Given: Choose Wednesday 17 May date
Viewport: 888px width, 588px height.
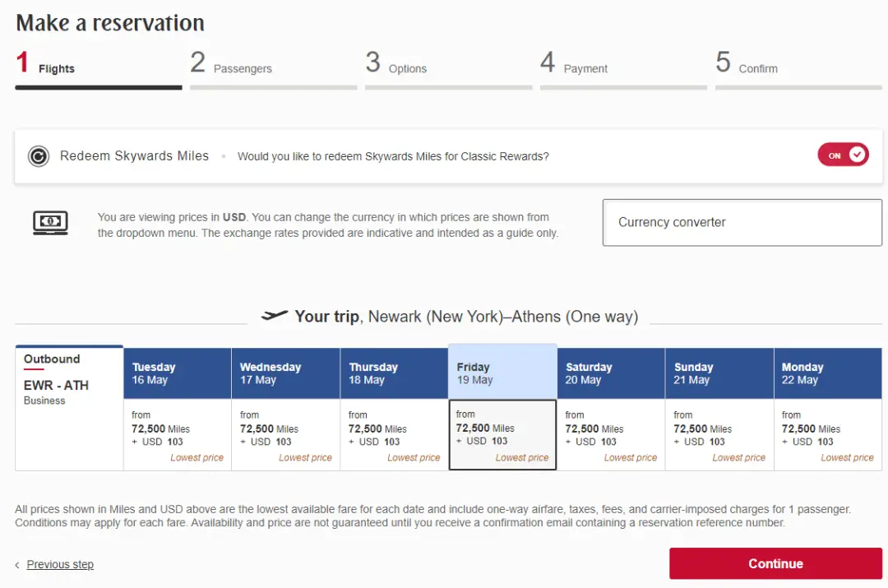Looking at the screenshot, I should click(x=285, y=433).
